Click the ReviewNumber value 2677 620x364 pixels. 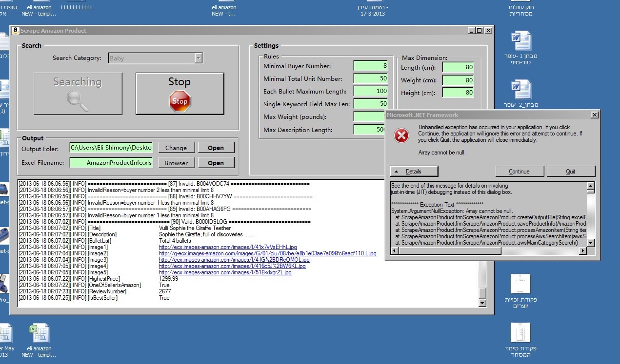tap(165, 291)
